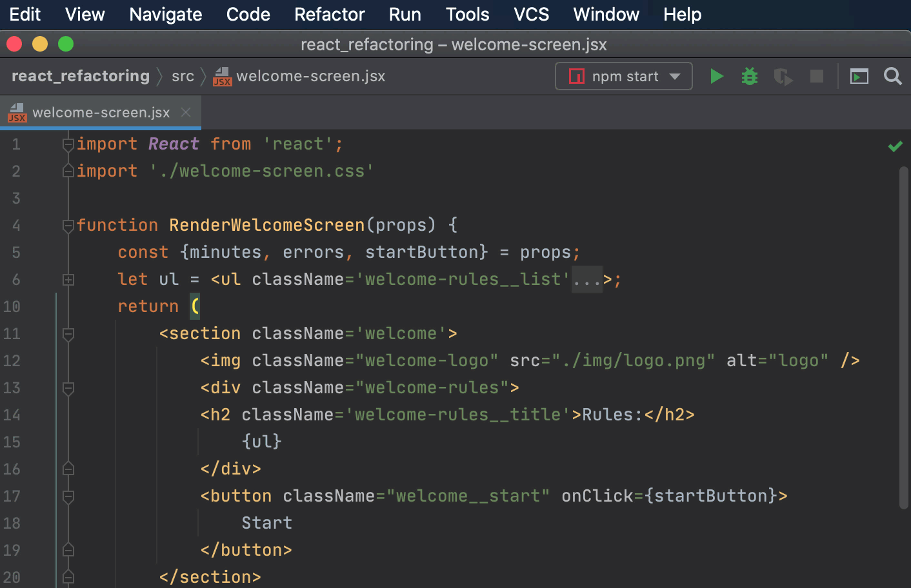Image resolution: width=911 pixels, height=588 pixels.
Task: Close the welcome-screen.jsx tab with its X
Action: 186,112
